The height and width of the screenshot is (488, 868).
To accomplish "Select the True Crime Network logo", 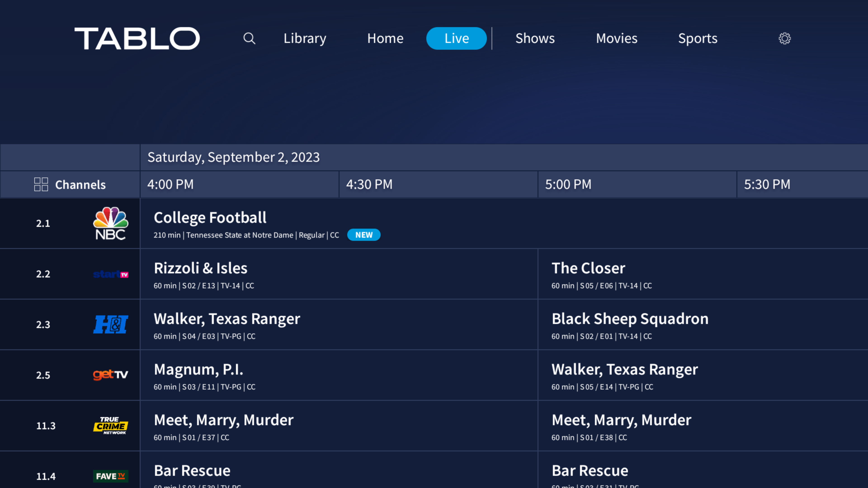I will [x=111, y=426].
